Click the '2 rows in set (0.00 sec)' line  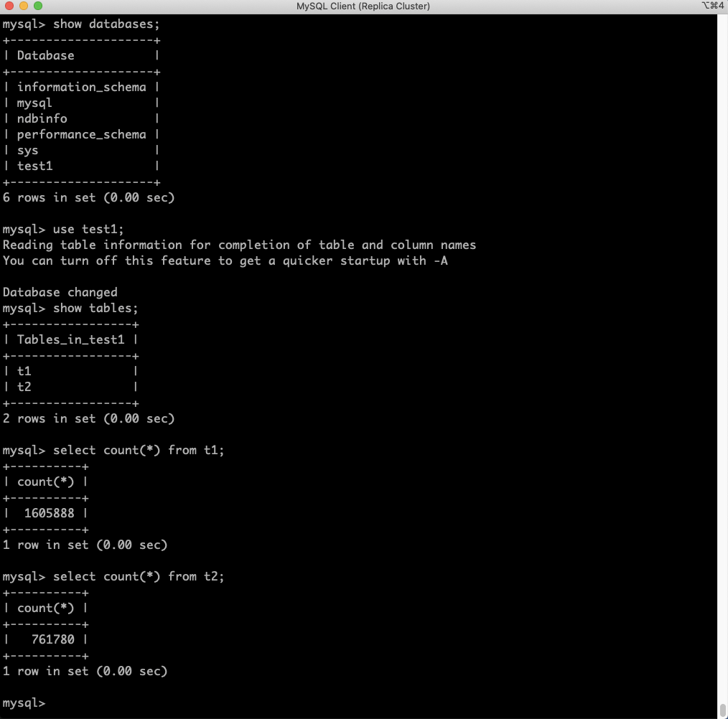click(x=89, y=418)
